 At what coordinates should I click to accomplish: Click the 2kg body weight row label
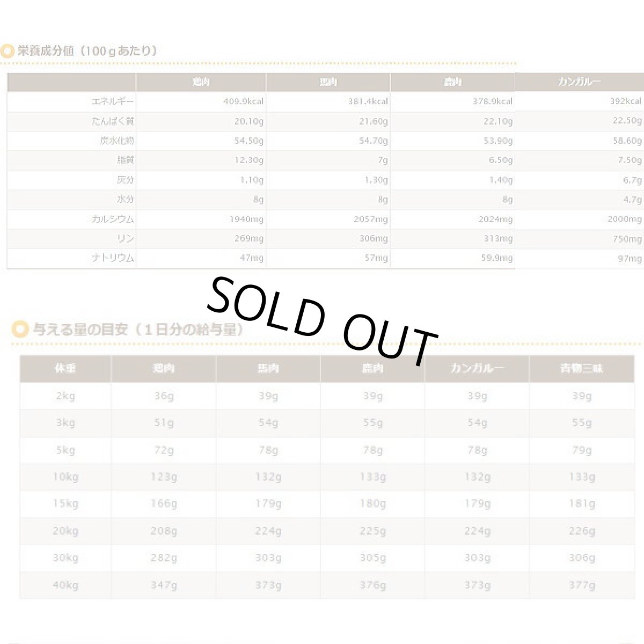click(65, 396)
